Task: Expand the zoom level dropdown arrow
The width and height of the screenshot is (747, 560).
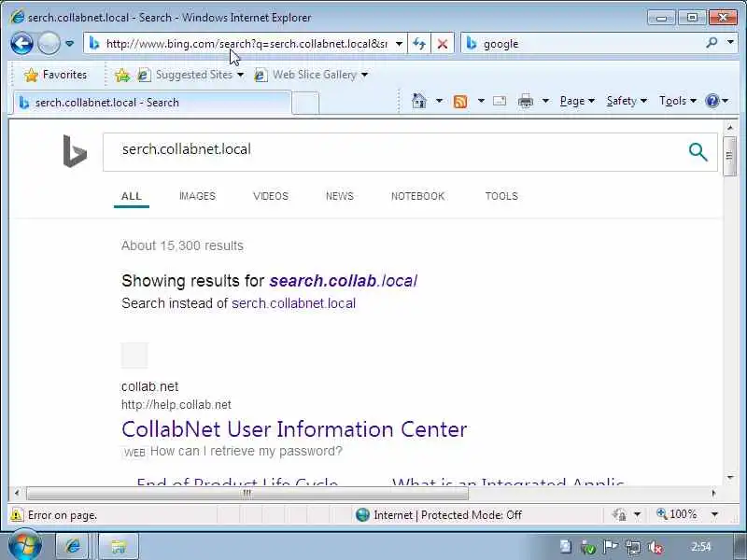Action: pyautogui.click(x=714, y=514)
